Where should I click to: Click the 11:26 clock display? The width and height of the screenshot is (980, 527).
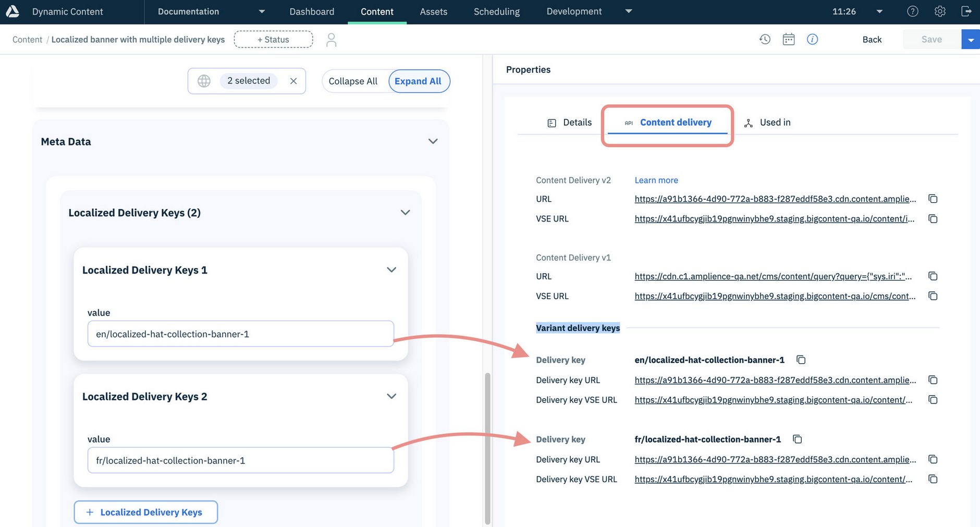(x=844, y=11)
